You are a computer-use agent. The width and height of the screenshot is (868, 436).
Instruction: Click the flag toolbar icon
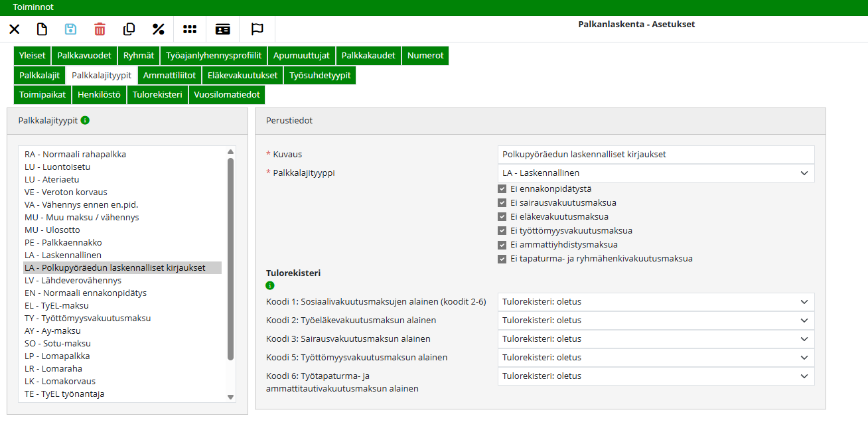(x=257, y=29)
